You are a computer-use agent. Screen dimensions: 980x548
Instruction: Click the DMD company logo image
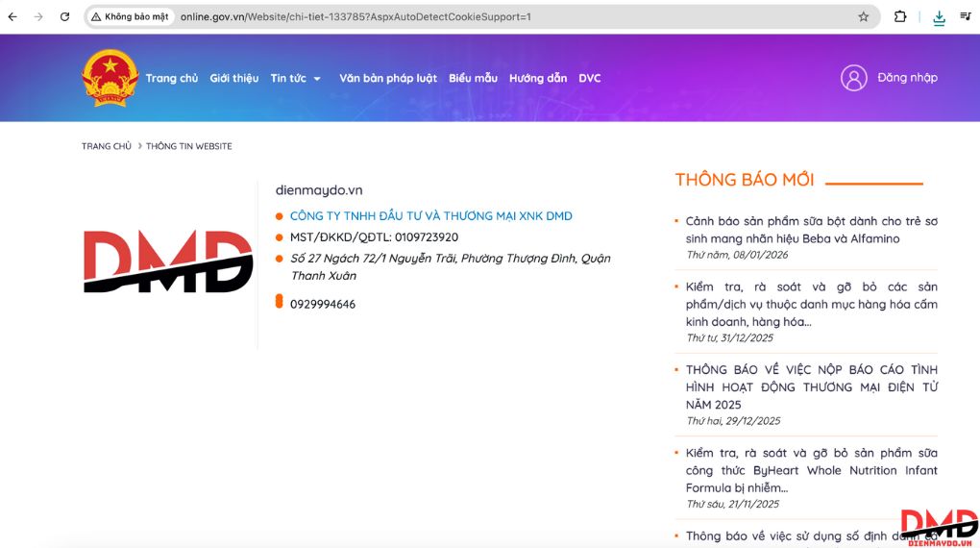(x=168, y=262)
